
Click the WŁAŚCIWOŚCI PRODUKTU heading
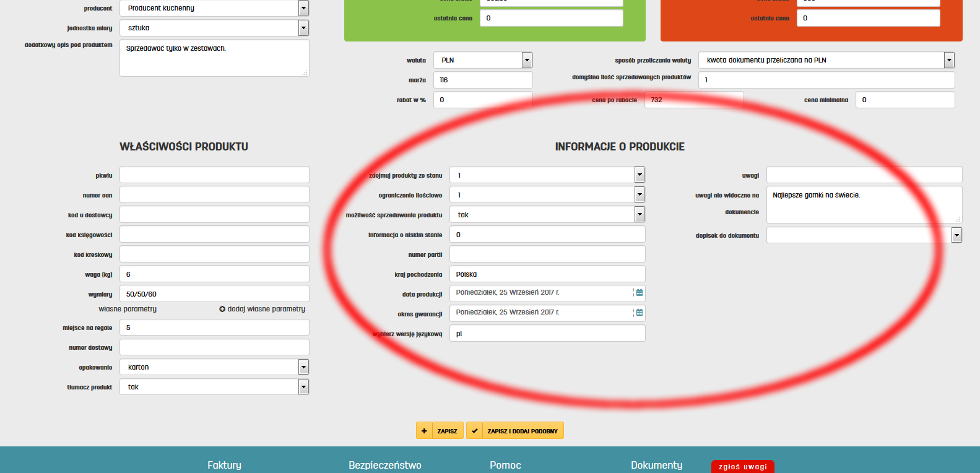pos(184,147)
